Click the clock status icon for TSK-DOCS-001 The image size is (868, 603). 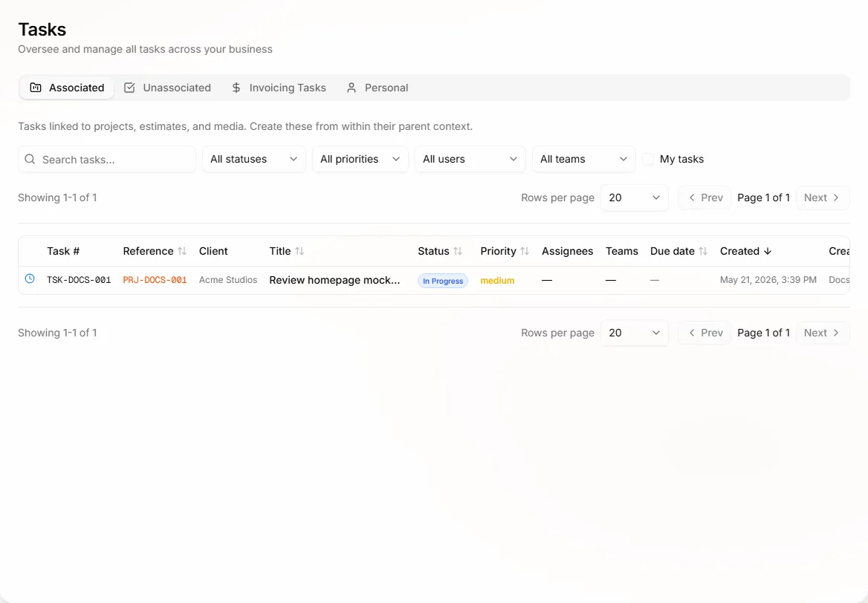(x=30, y=278)
